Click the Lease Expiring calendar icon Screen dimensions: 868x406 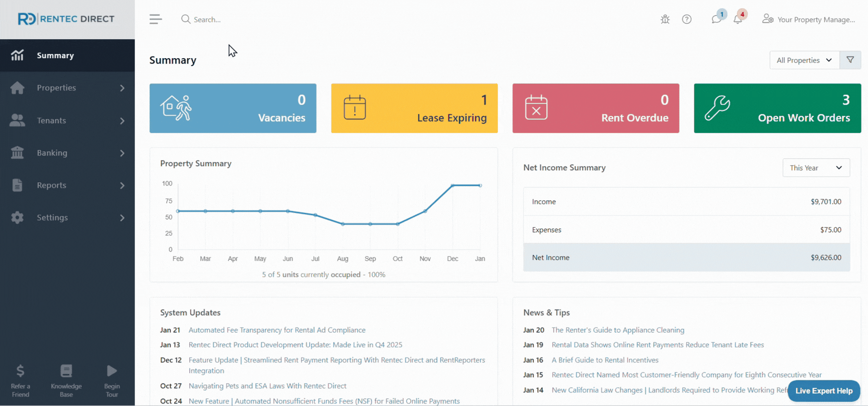point(355,107)
